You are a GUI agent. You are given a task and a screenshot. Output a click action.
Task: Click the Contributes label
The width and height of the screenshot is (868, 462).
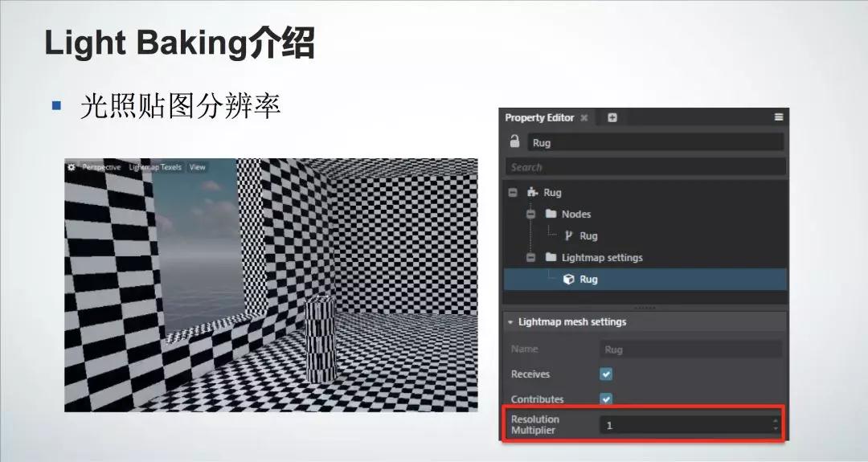point(537,399)
